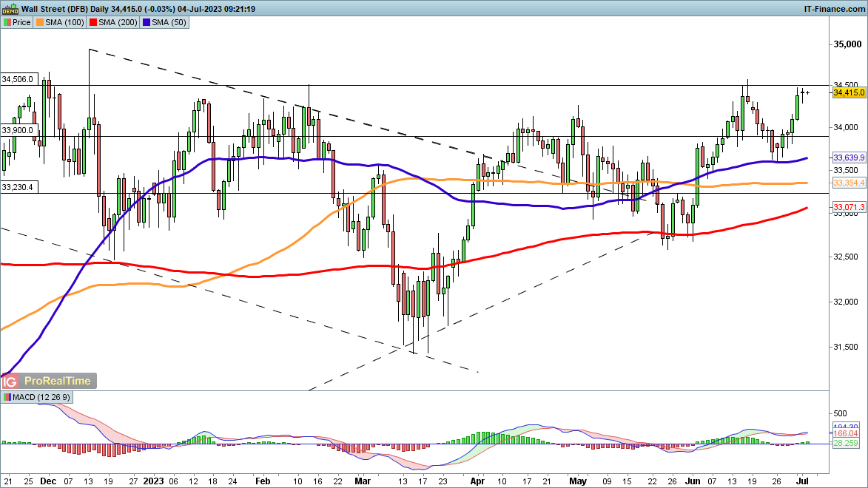The width and height of the screenshot is (868, 488).
Task: Click the Wall Street (DFB) Daily title
Action: pos(68,9)
